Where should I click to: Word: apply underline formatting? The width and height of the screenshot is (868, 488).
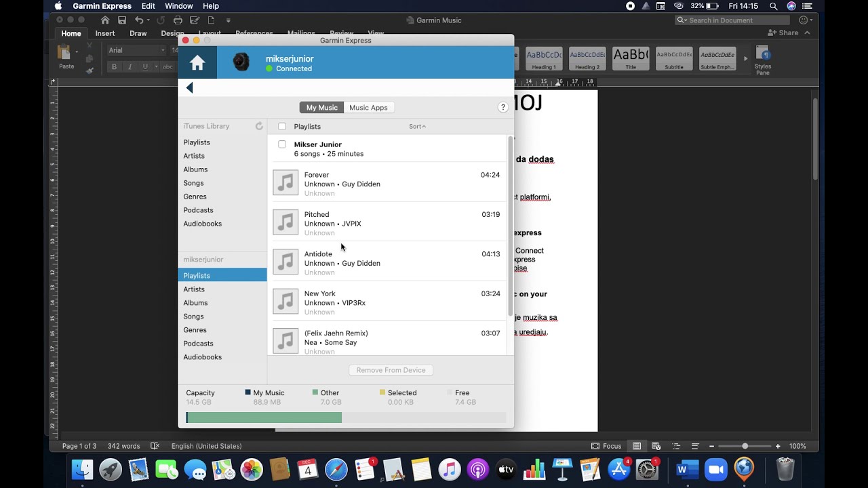[144, 67]
